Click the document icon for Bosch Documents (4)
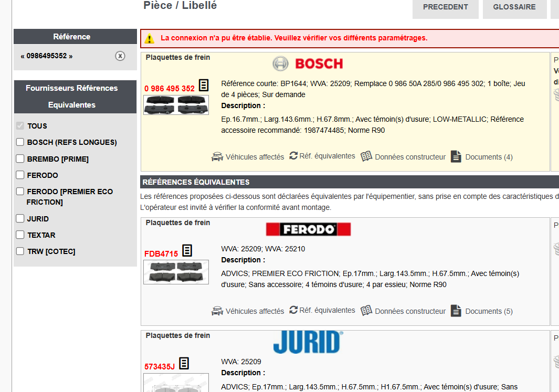This screenshot has width=559, height=392. (456, 156)
